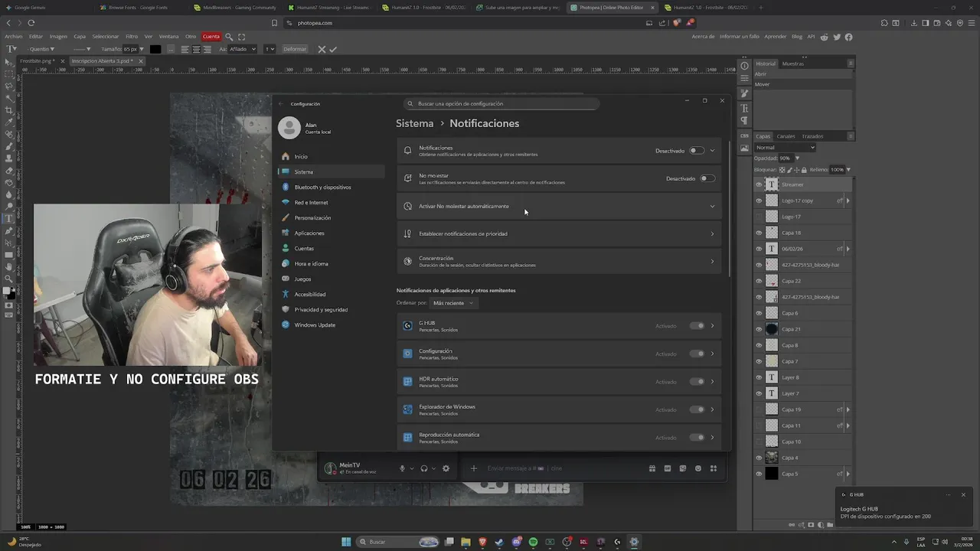980x551 pixels.
Task: Expand Activar No molestar automáticamente
Action: coord(559,206)
